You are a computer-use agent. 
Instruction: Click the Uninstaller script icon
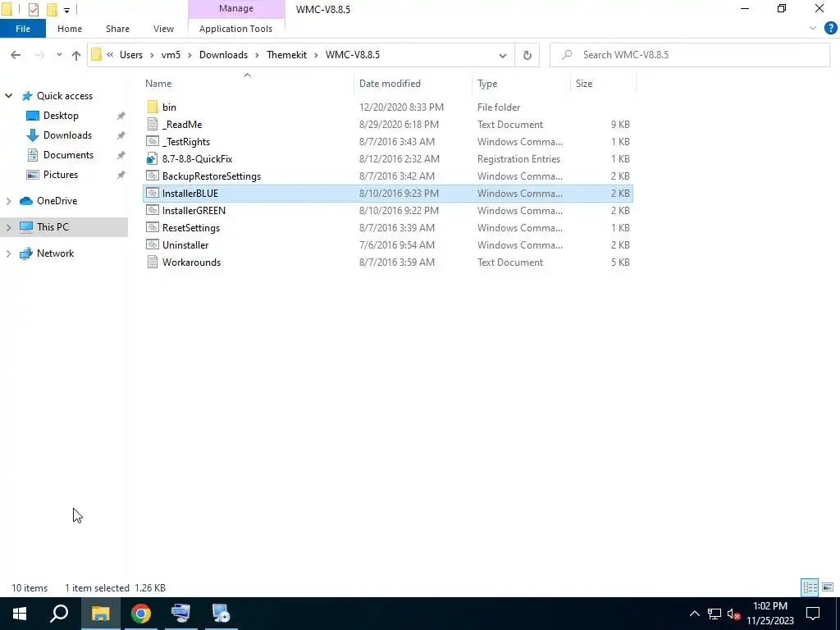tap(153, 244)
